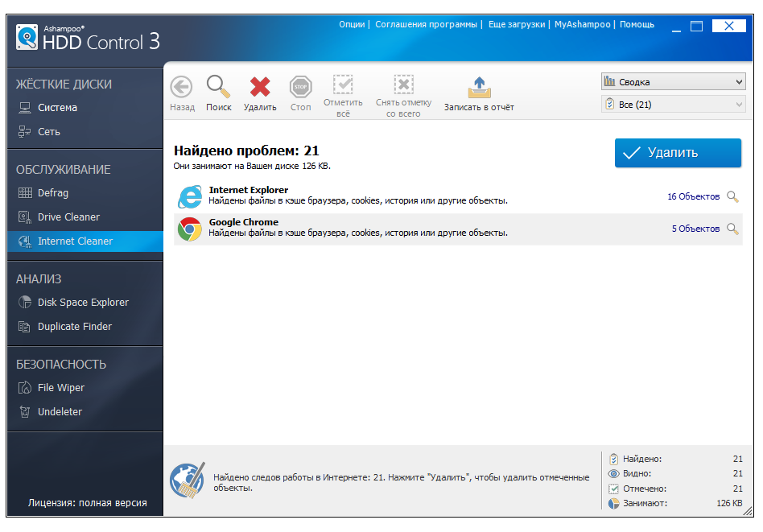
Task: Click the Ashampoo HDD Control logo icon
Action: point(27,38)
